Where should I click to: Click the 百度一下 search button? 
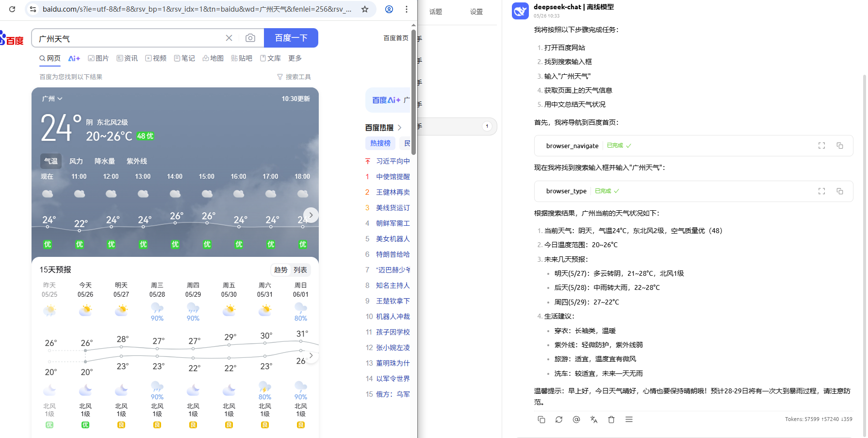291,38
